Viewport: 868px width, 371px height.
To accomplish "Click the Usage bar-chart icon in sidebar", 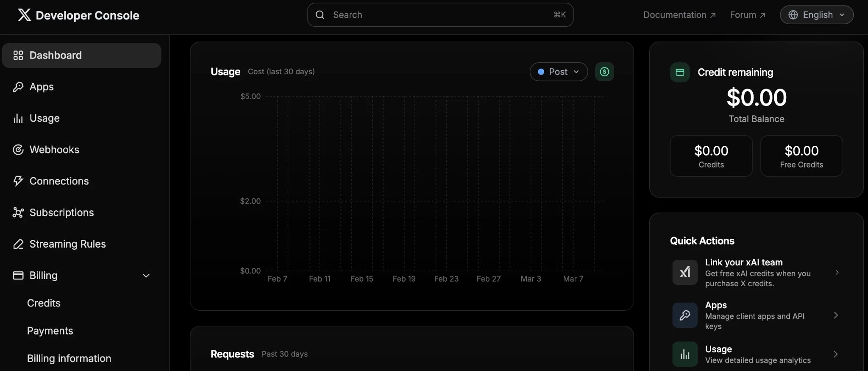I will click(18, 118).
